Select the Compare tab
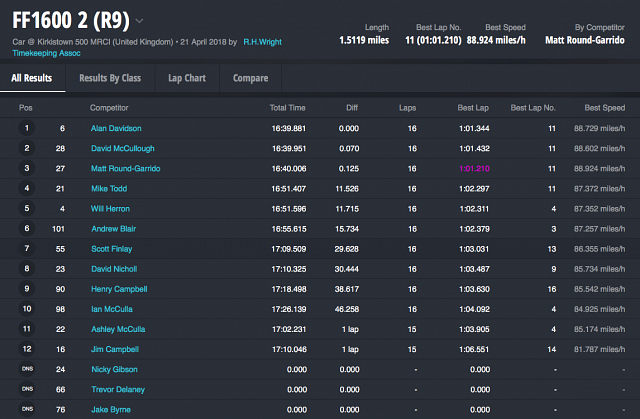 [250, 78]
